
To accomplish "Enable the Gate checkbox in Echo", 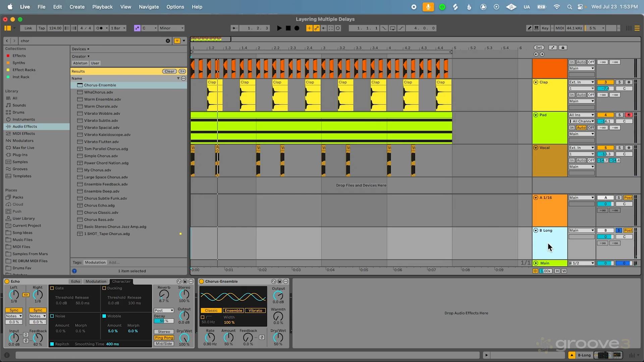I will [x=52, y=288].
